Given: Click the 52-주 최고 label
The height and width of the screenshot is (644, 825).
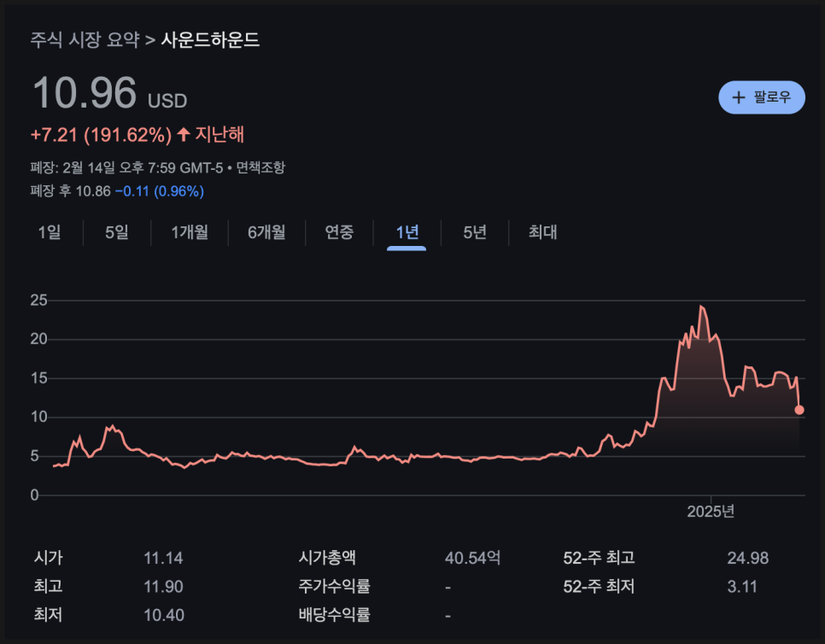Looking at the screenshot, I should pos(599,558).
